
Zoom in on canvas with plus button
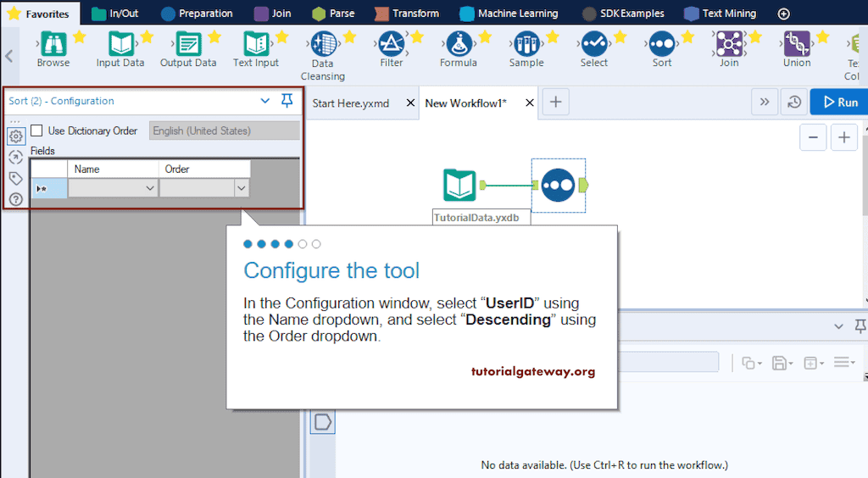tap(844, 137)
